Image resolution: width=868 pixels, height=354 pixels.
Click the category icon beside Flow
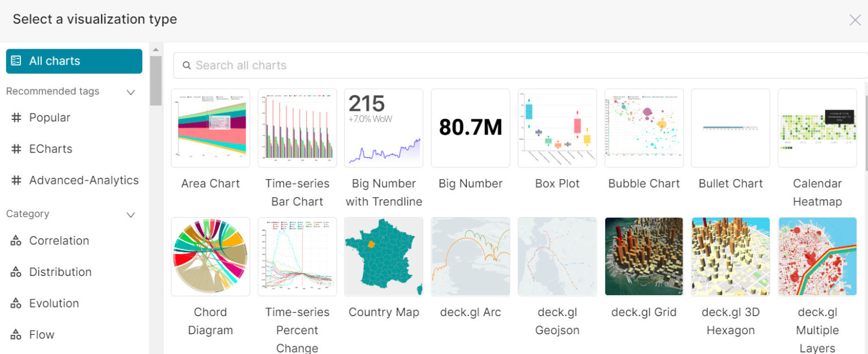[x=16, y=335]
